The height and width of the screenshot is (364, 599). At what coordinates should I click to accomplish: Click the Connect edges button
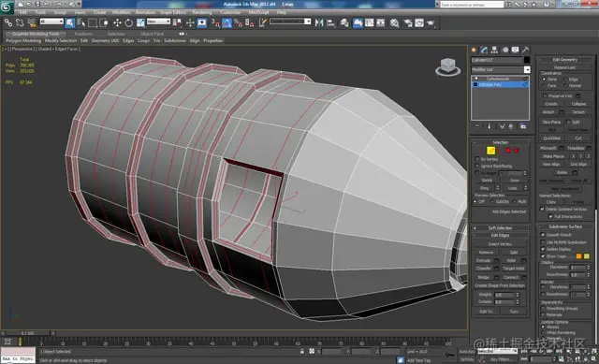coord(511,277)
